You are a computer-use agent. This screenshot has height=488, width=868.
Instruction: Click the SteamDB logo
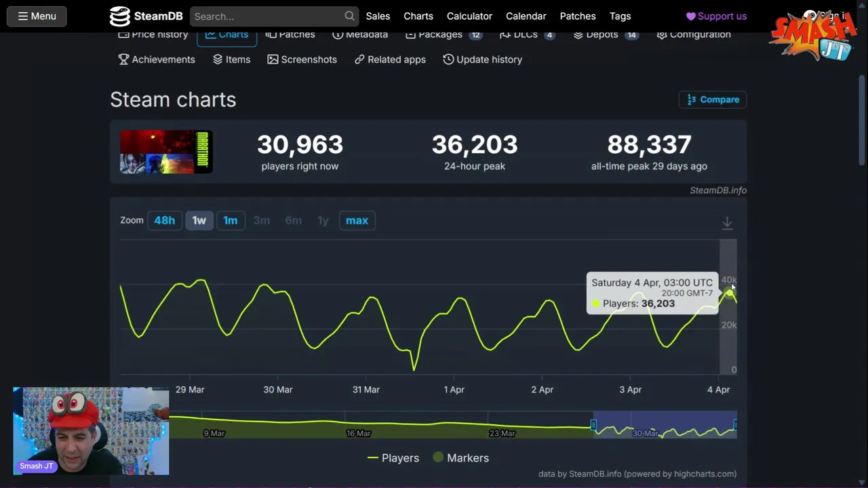point(146,16)
